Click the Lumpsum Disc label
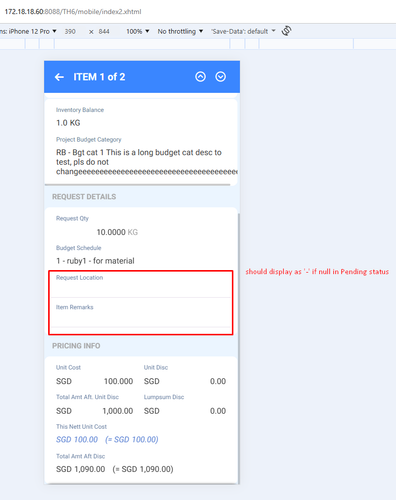Screen dimensions: 396x500 (164, 397)
